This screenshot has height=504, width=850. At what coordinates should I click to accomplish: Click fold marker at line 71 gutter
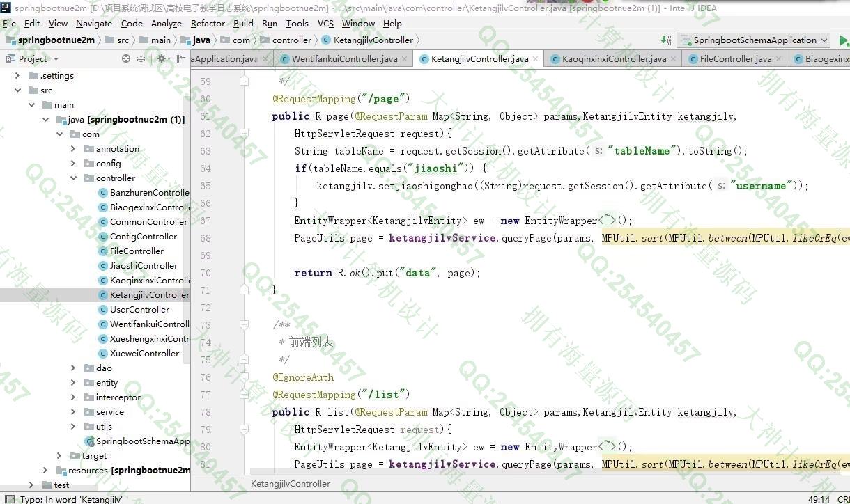(244, 290)
